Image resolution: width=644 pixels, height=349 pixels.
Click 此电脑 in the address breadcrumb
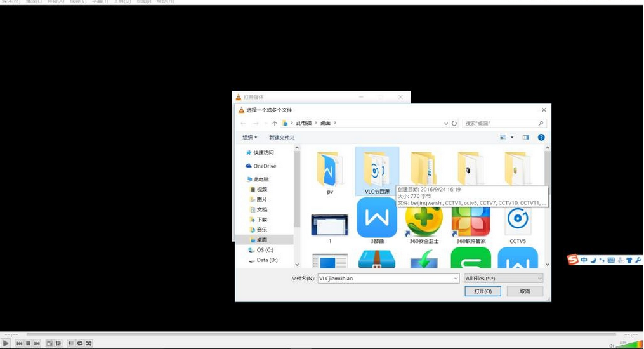(x=303, y=123)
